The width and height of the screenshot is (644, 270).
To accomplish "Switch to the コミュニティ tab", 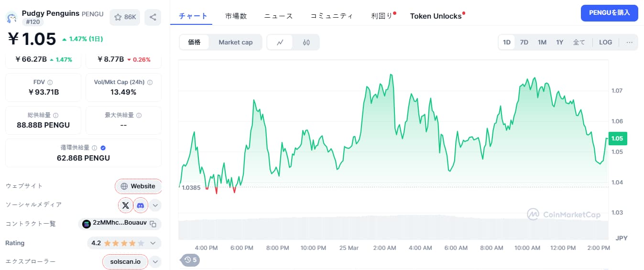I will [x=332, y=16].
